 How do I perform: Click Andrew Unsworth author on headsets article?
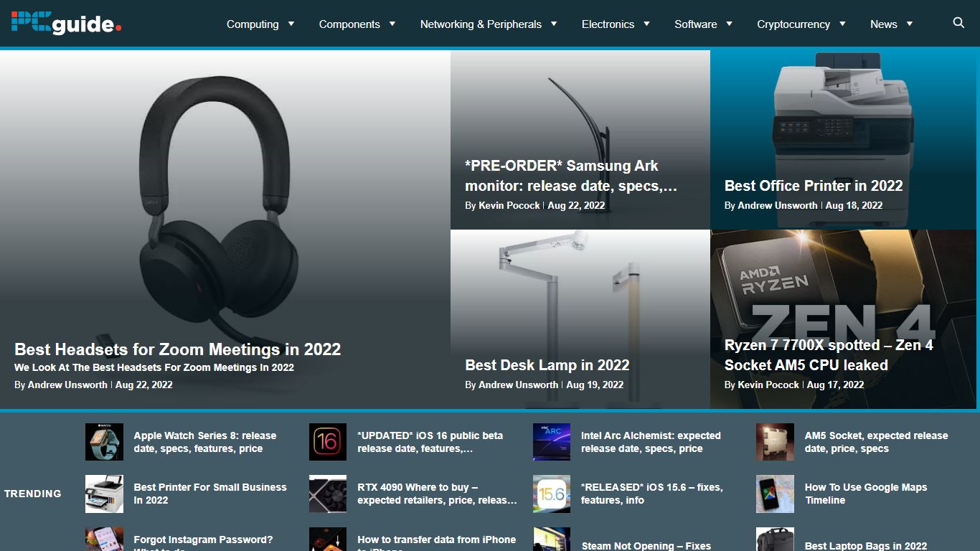pos(67,385)
